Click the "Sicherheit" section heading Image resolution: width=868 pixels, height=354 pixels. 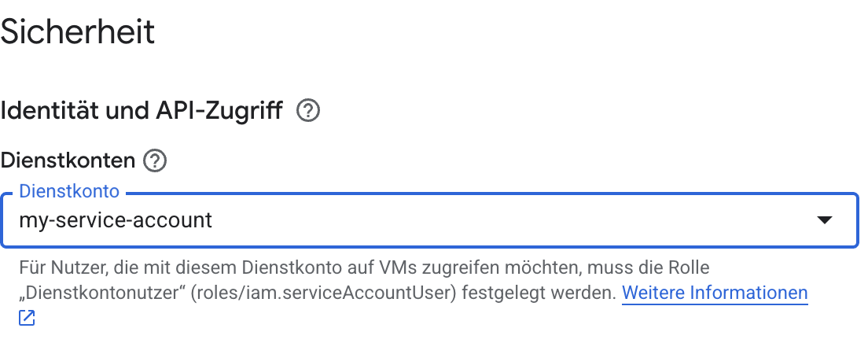[78, 33]
